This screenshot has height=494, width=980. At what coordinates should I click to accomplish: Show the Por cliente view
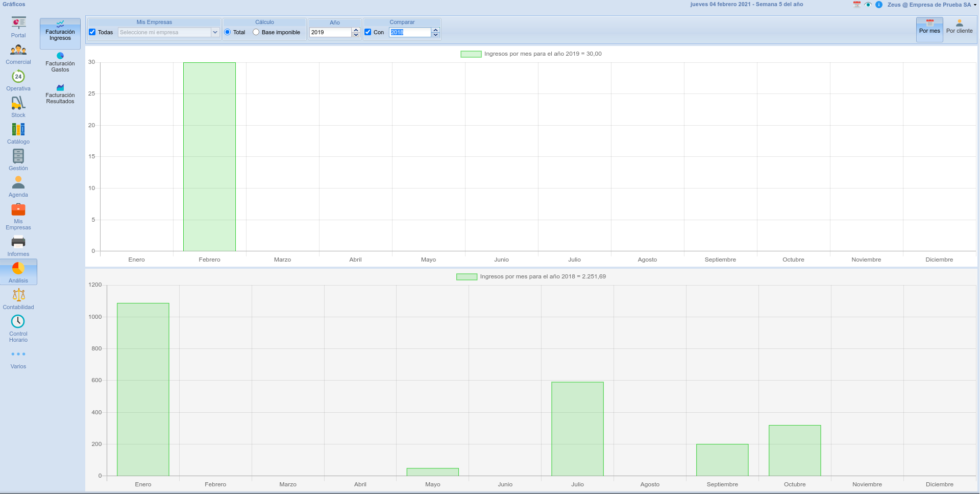coord(959,27)
